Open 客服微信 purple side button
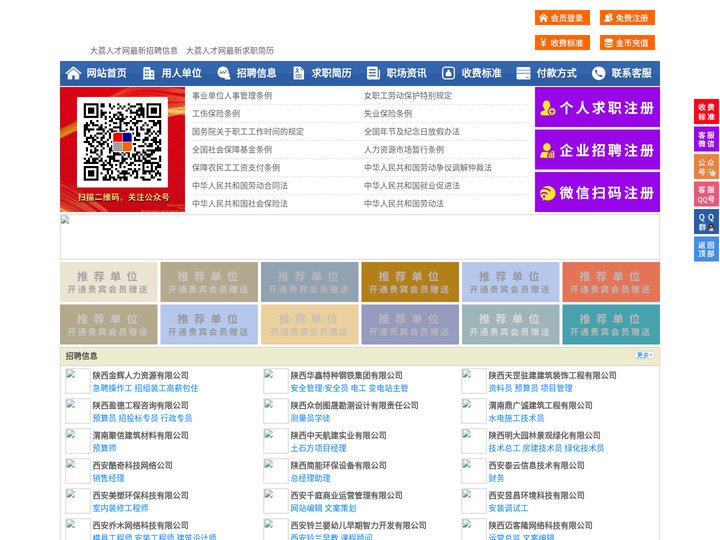 click(706, 139)
